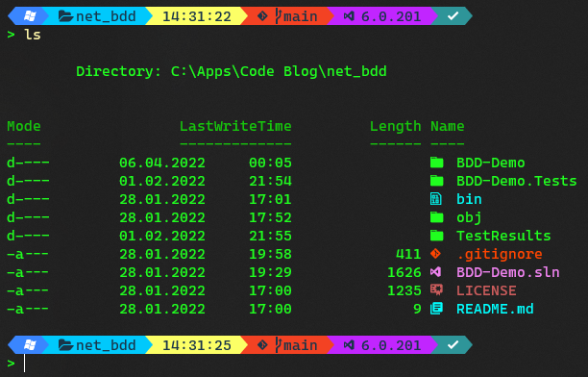The width and height of the screenshot is (588, 377).
Task: Click the directory path C:\Apps\Code Blog\net_bdd
Action: click(x=279, y=71)
